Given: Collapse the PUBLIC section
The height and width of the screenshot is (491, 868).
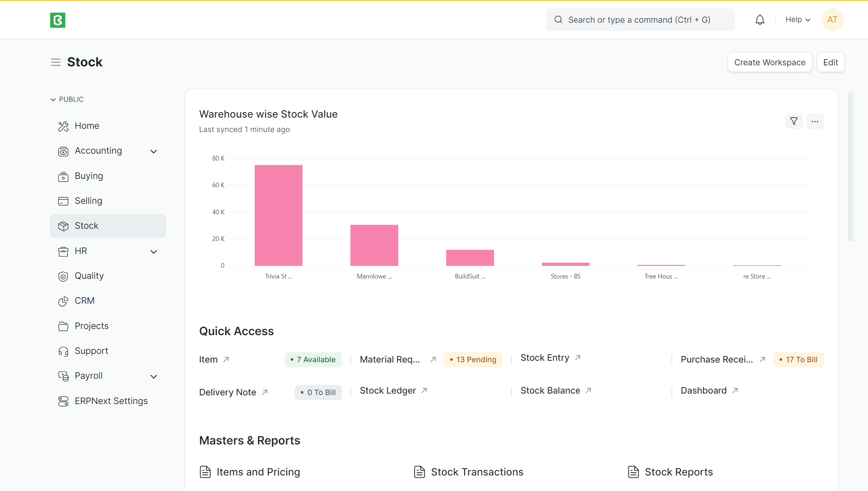Looking at the screenshot, I should 53,99.
